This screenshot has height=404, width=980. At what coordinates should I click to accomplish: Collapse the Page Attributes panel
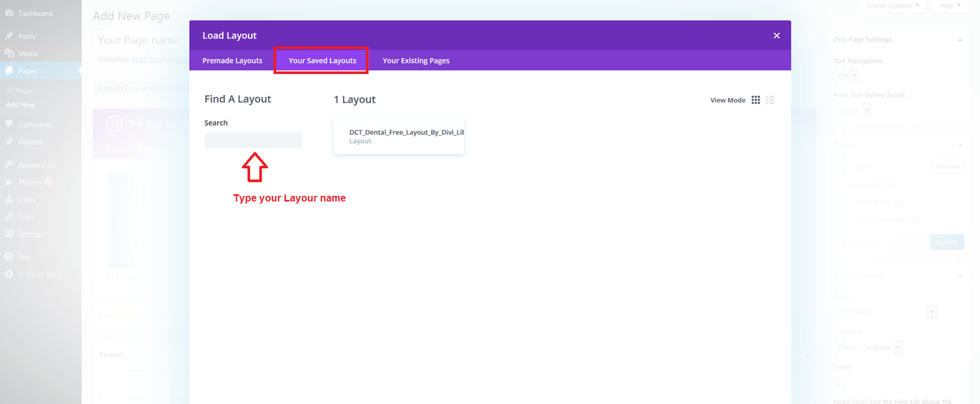click(x=960, y=276)
